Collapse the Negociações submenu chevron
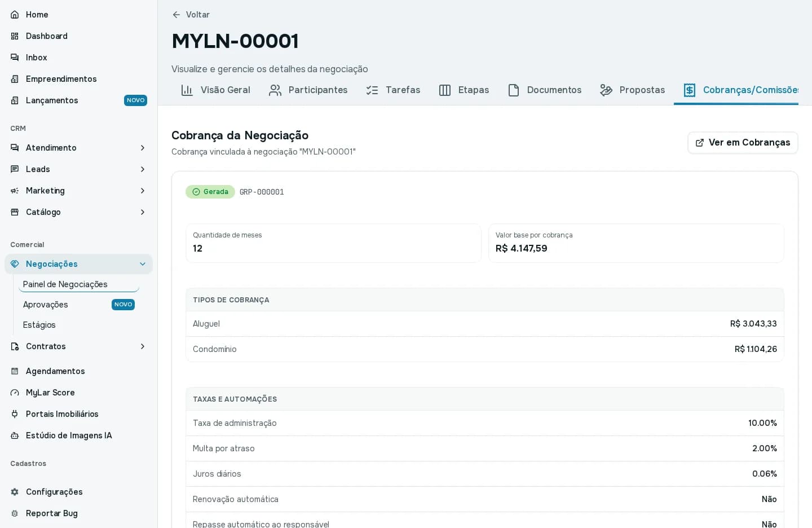 pos(143,264)
